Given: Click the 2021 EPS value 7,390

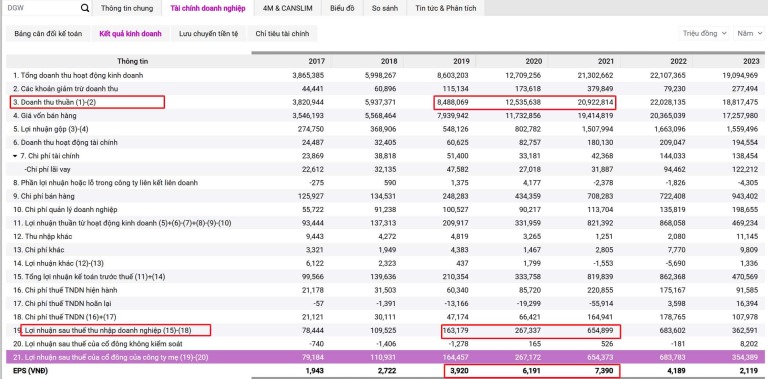Looking at the screenshot, I should point(603,371).
